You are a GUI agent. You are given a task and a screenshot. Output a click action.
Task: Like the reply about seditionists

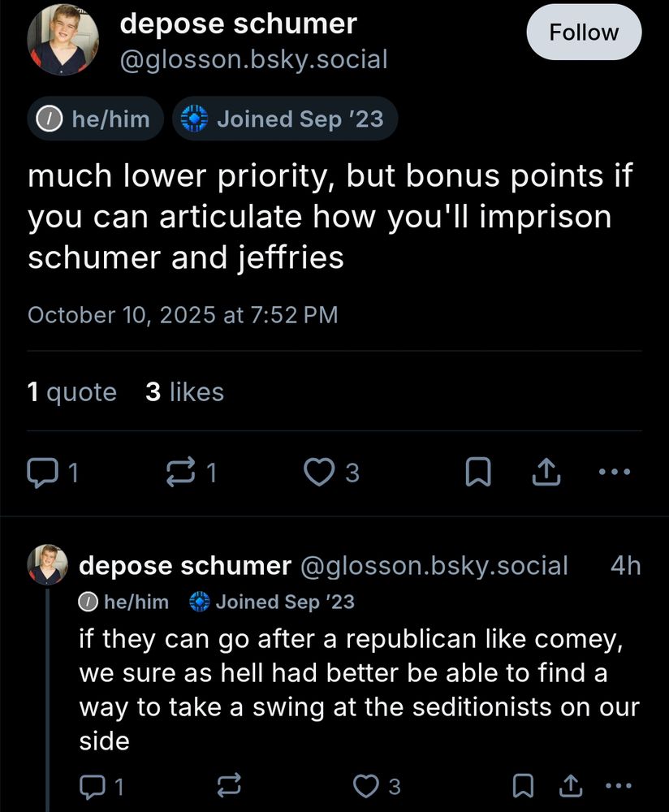click(x=367, y=785)
